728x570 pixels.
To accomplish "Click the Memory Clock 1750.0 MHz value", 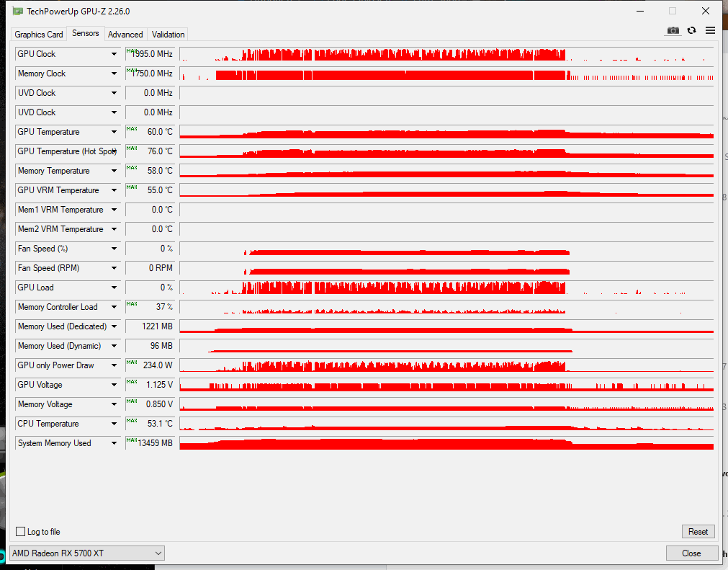I will click(x=150, y=74).
